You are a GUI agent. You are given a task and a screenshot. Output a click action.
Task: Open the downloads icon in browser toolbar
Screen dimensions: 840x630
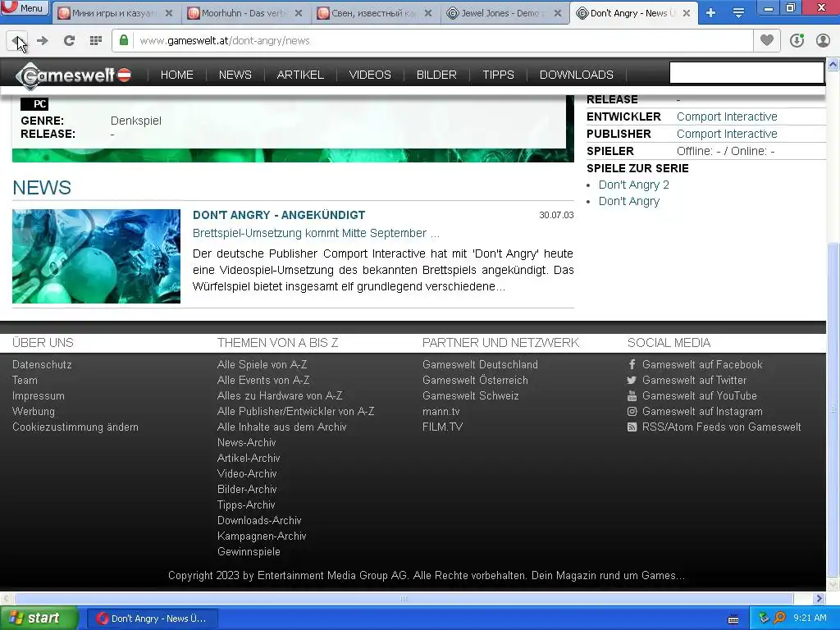797,41
